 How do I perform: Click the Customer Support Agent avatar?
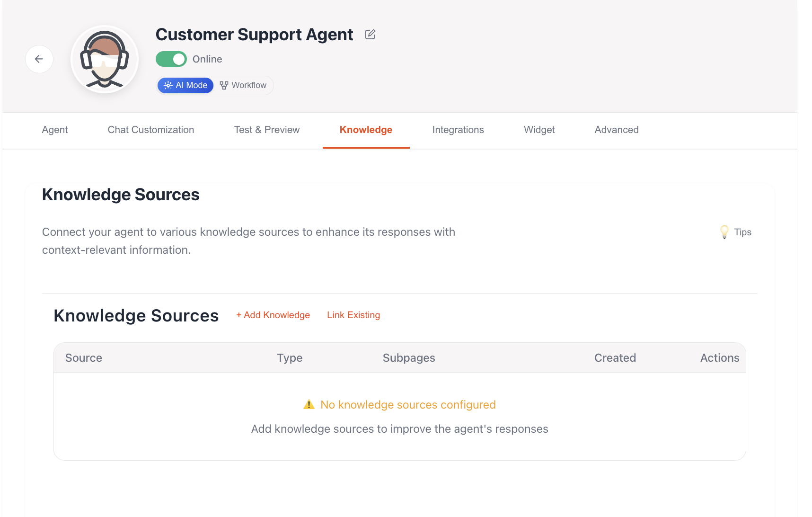[x=104, y=59]
